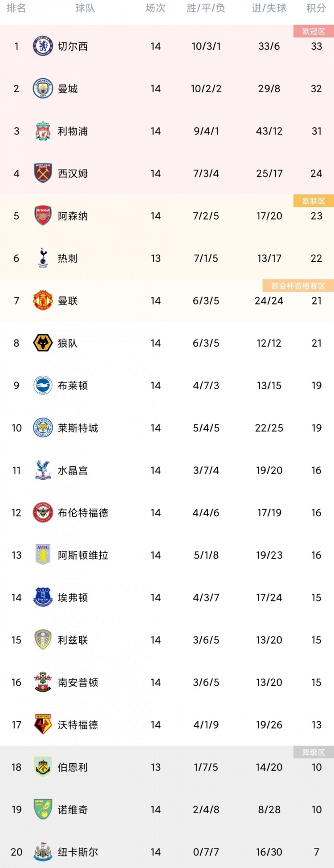334x868 pixels.
Task: Click the Norwich City canary crest
Action: 43,809
